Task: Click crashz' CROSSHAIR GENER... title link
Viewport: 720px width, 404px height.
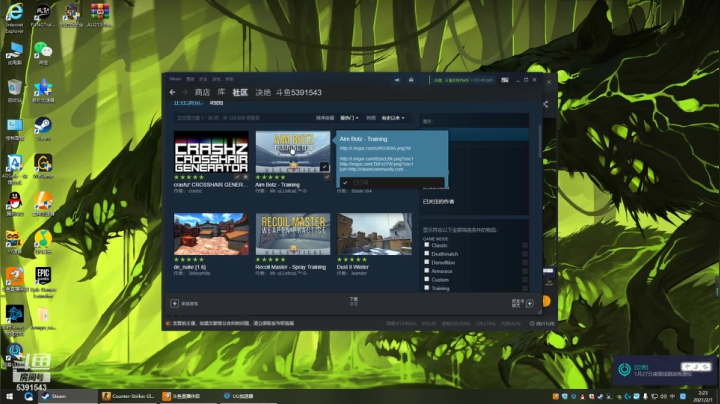Action: click(x=211, y=185)
